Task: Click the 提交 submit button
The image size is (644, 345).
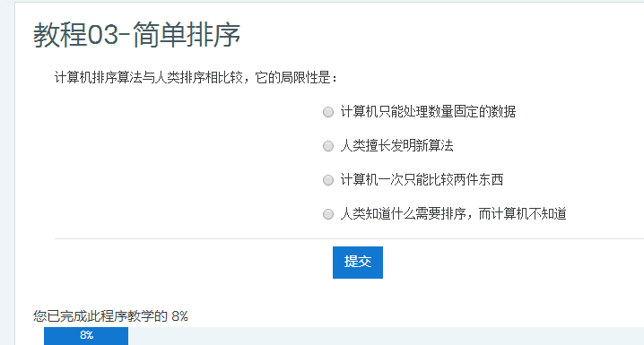Action: point(358,263)
